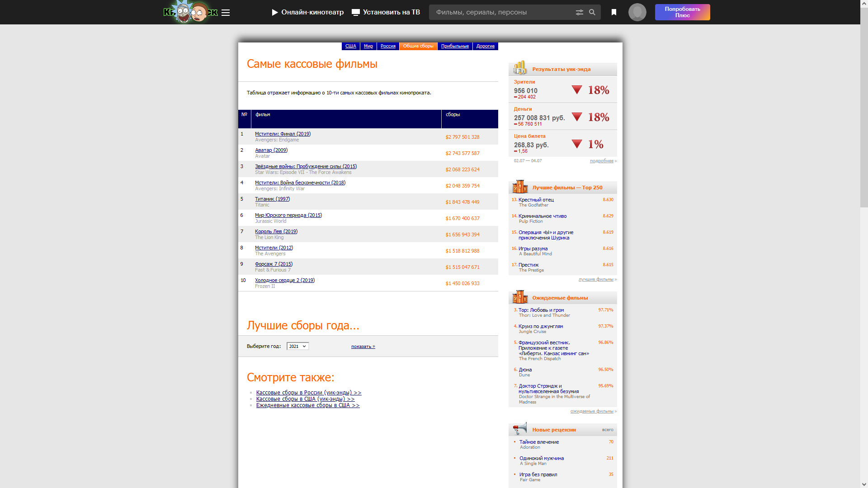This screenshot has width=868, height=488.
Task: Open the Дорогие tab
Action: 485,46
